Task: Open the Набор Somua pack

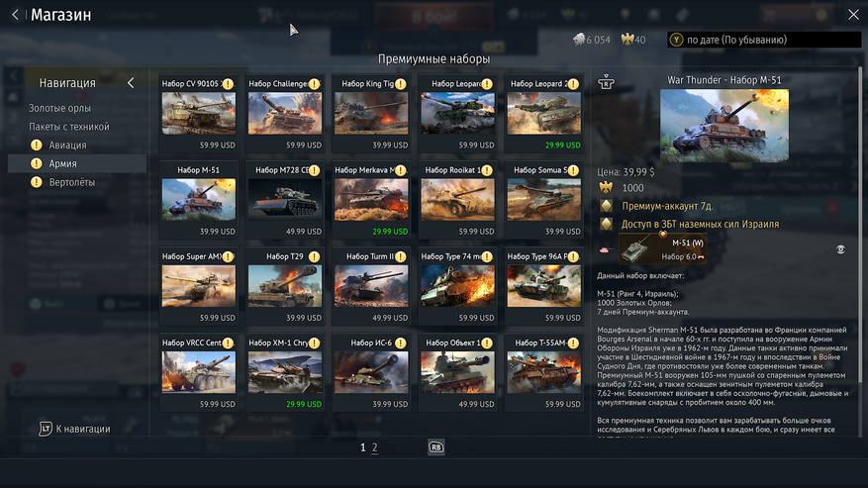Action: 544,200
